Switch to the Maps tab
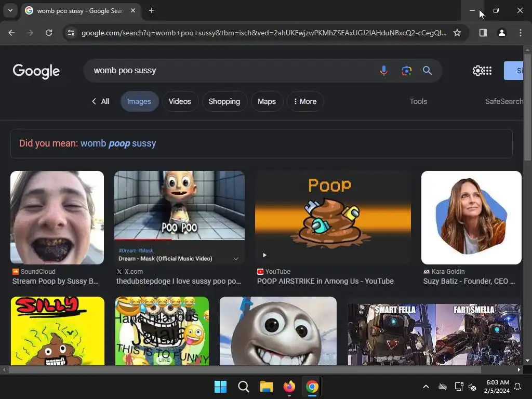 267,101
